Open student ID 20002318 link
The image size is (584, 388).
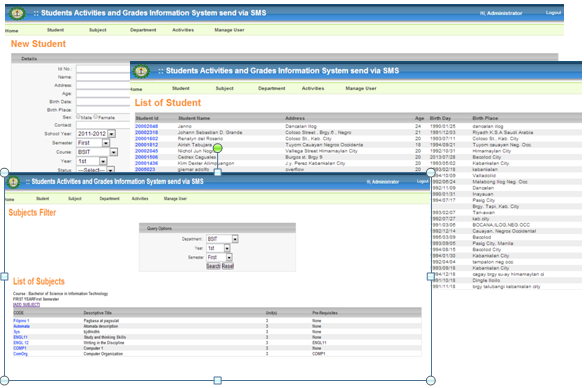(146, 133)
